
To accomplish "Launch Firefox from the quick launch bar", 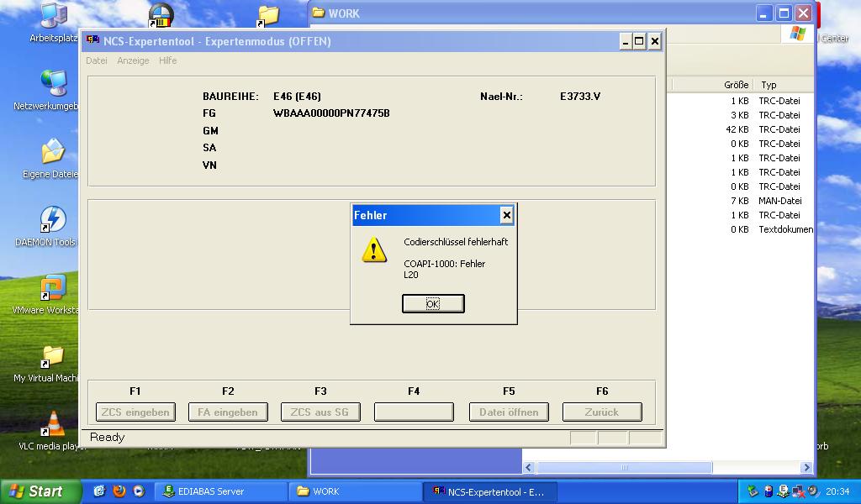I will (119, 491).
